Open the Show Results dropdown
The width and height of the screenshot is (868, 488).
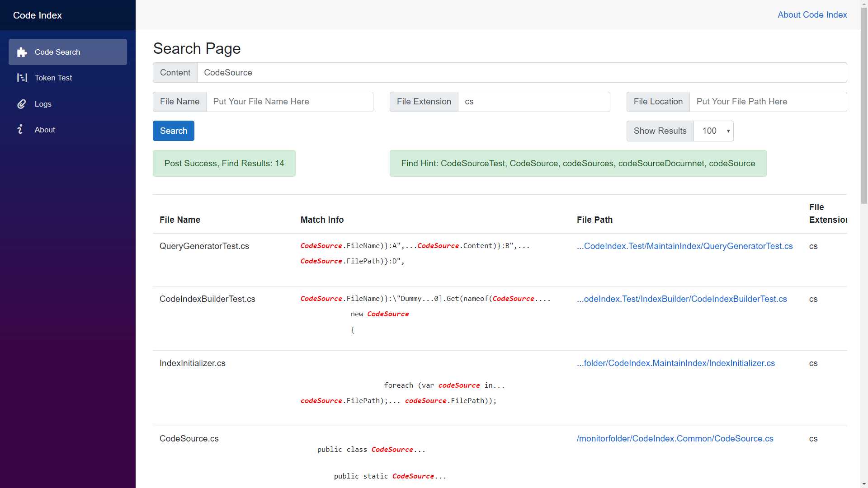pos(713,131)
